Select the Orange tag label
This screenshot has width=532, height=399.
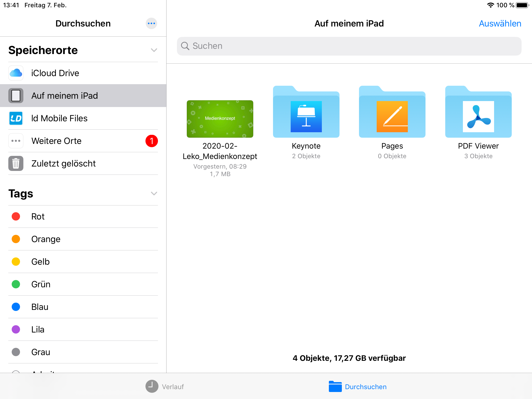46,239
